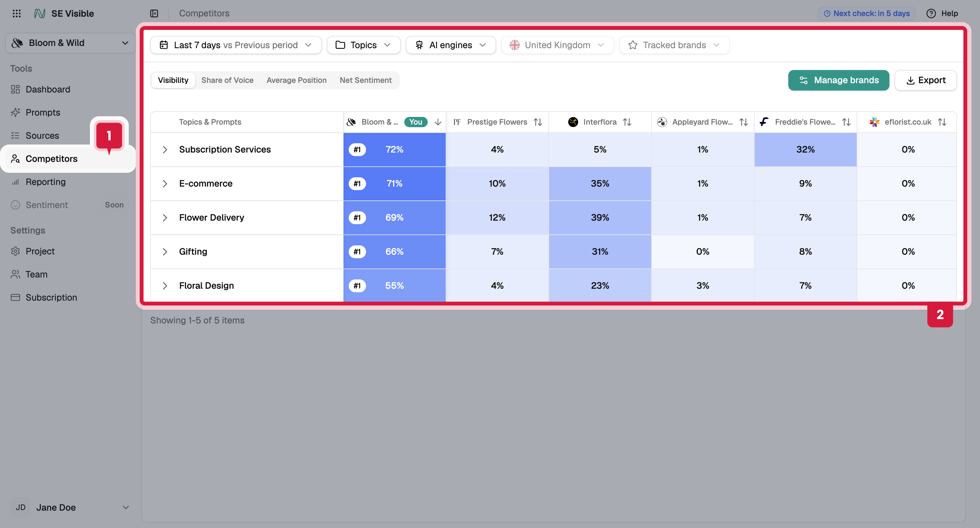
Task: Expand the Floral Design row
Action: (165, 286)
